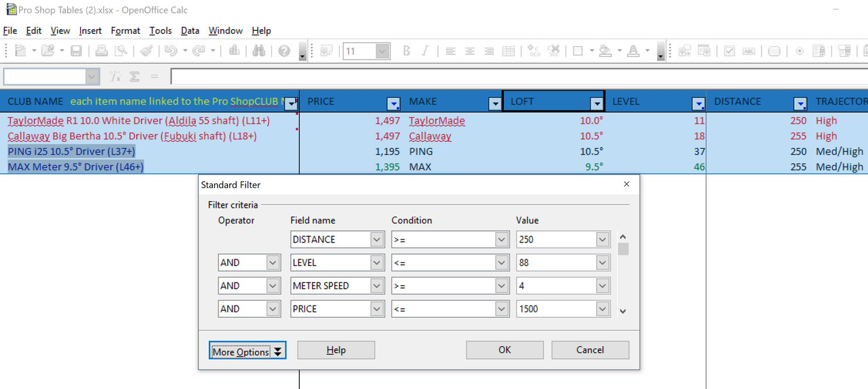Open the font size 11 dropdown

382,51
